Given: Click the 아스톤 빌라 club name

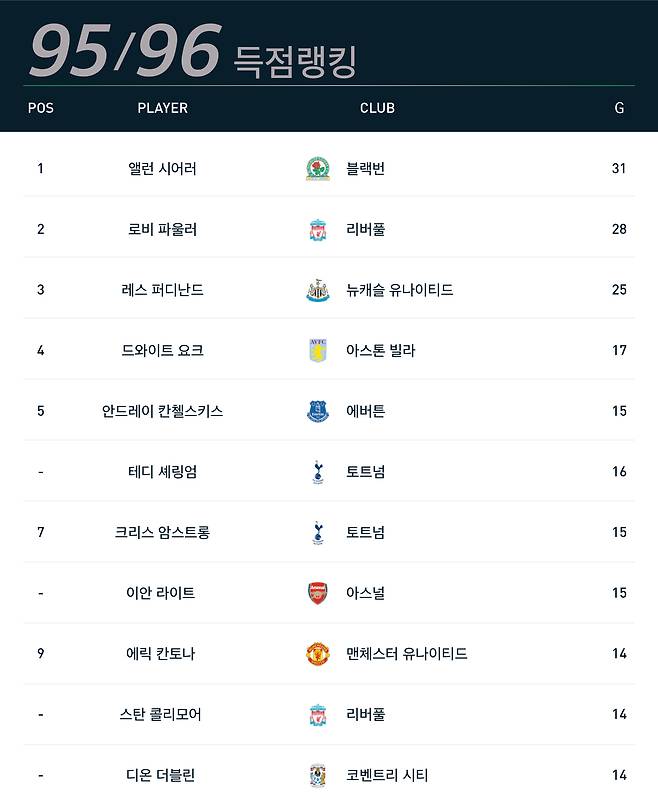Looking at the screenshot, I should pos(380,351).
